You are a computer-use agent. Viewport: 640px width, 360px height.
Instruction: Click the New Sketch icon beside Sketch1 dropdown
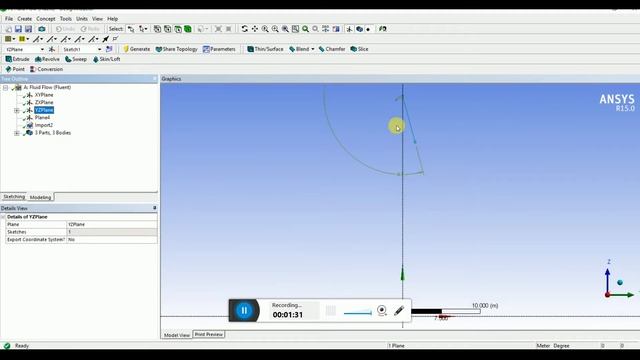tap(109, 49)
